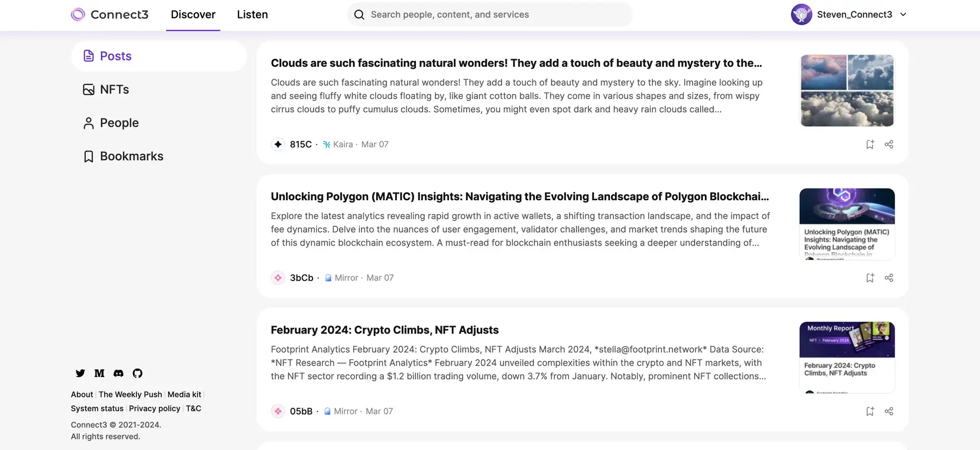980x450 pixels.
Task: Share the Polygon (MATIC) Insights post
Action: (889, 278)
